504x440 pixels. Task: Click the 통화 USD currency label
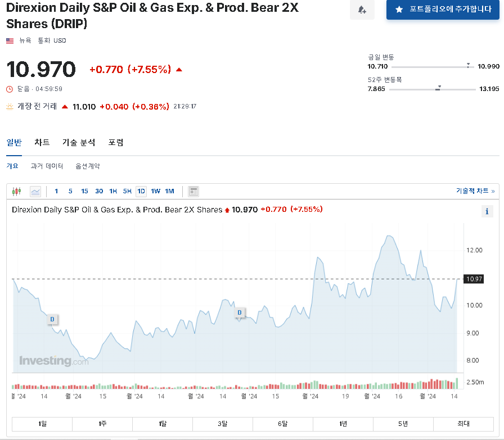(x=52, y=40)
